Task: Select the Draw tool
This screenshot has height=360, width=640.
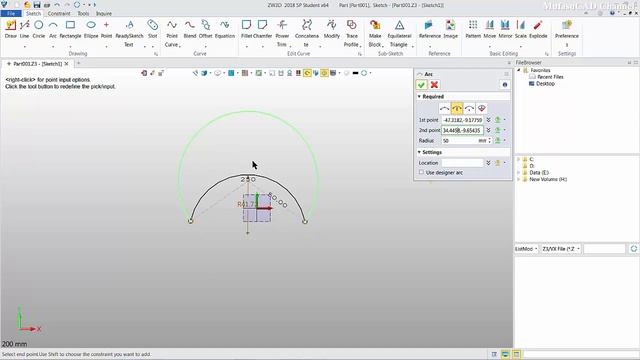Action: (x=11, y=29)
